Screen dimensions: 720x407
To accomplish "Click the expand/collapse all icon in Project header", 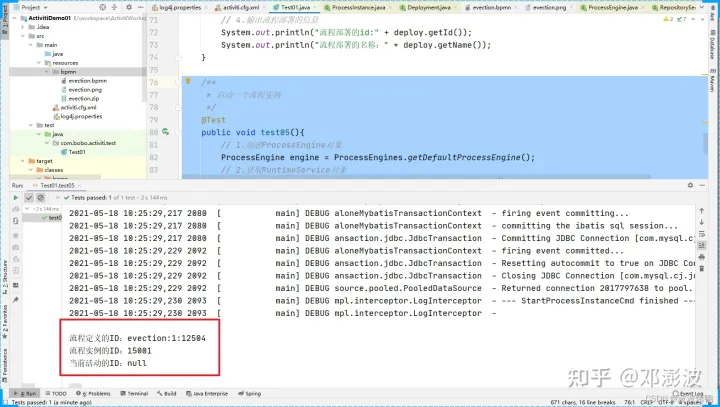I will [x=114, y=7].
